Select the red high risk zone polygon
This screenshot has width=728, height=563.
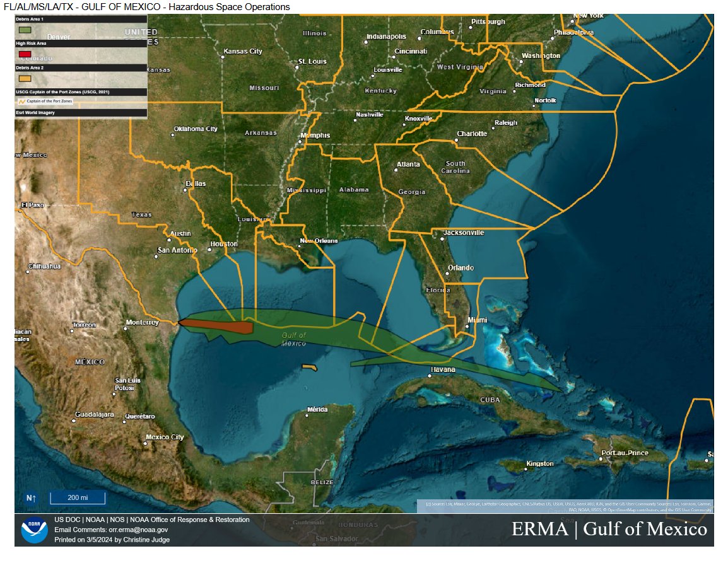click(221, 327)
